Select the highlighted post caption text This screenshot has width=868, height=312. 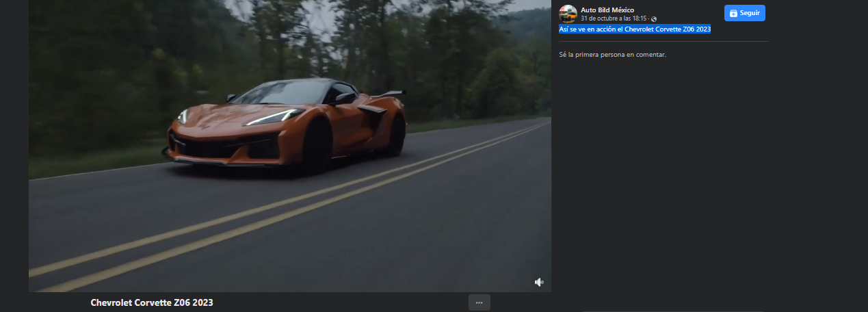pos(634,29)
